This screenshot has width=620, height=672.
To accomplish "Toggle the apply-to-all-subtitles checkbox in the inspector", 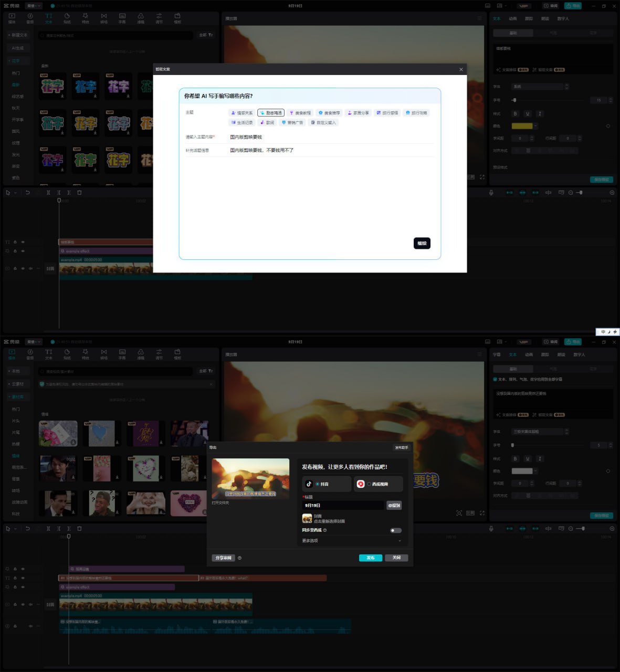I will [495, 379].
